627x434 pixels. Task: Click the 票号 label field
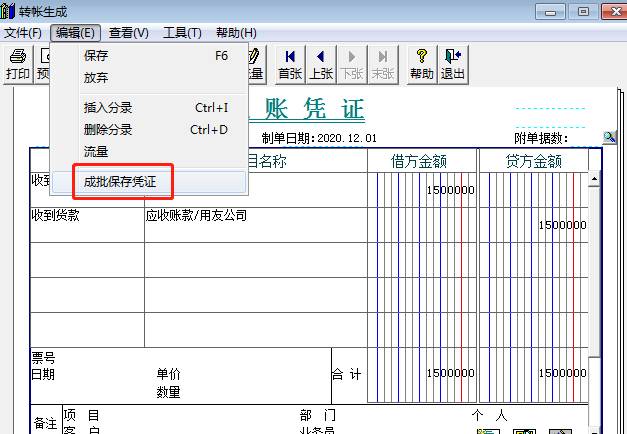click(x=43, y=358)
